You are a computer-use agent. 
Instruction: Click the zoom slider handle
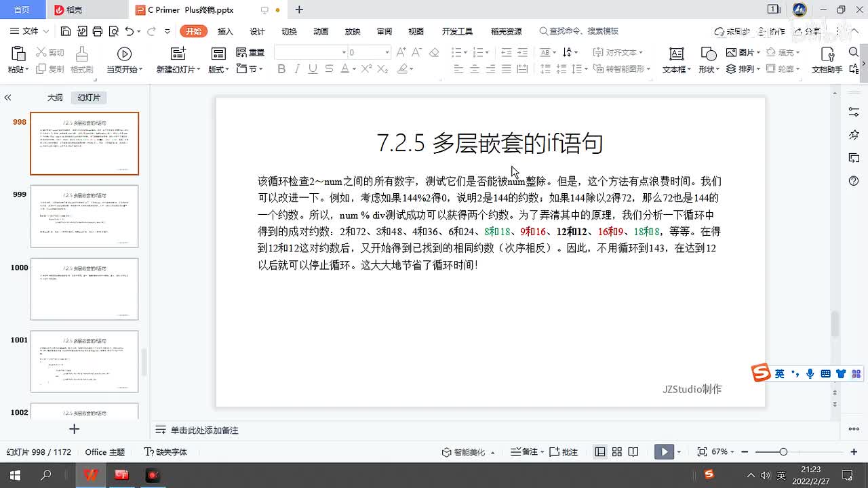783,451
